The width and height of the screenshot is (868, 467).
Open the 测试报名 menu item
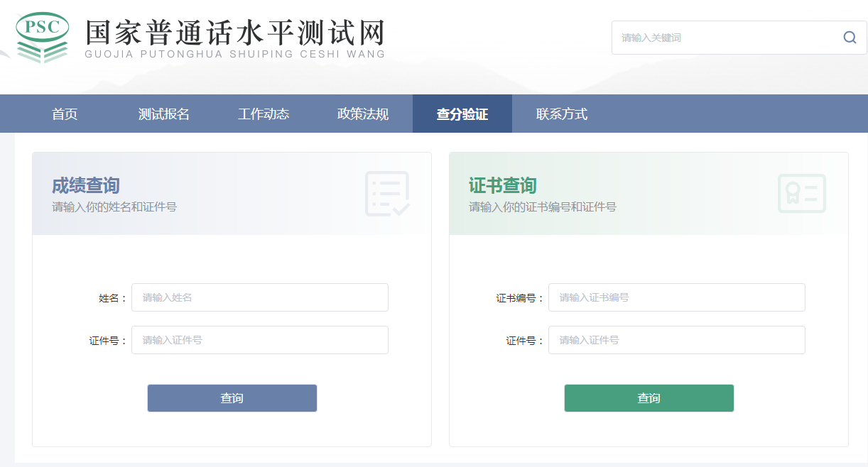click(x=166, y=114)
